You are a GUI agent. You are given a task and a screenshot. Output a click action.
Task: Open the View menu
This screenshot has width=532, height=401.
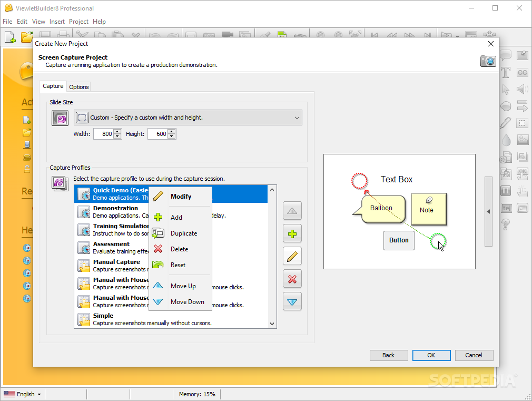click(x=38, y=22)
